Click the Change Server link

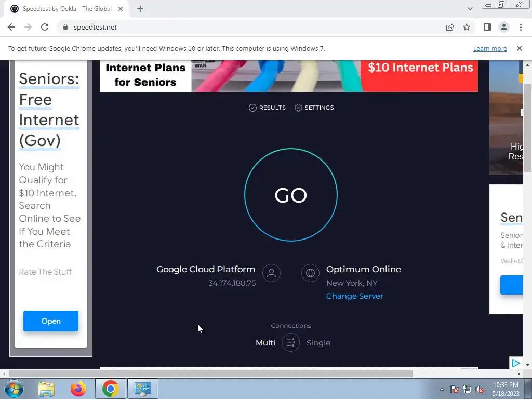pos(354,296)
